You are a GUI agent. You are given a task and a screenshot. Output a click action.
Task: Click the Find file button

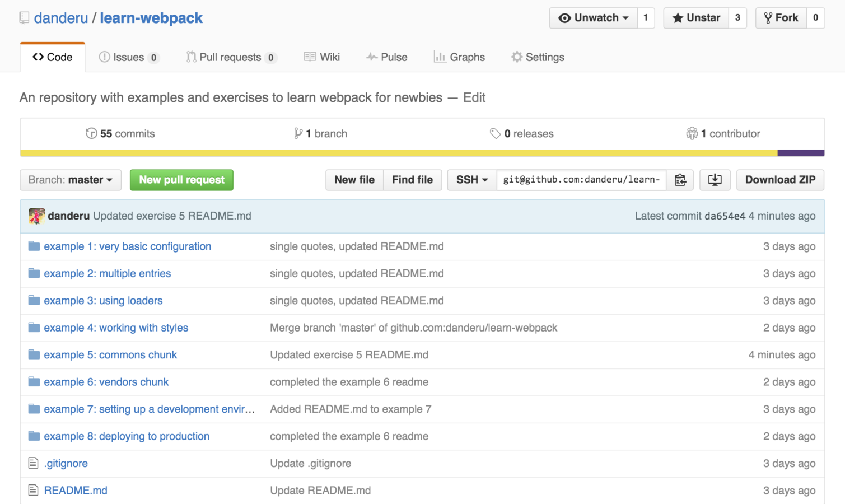point(412,180)
